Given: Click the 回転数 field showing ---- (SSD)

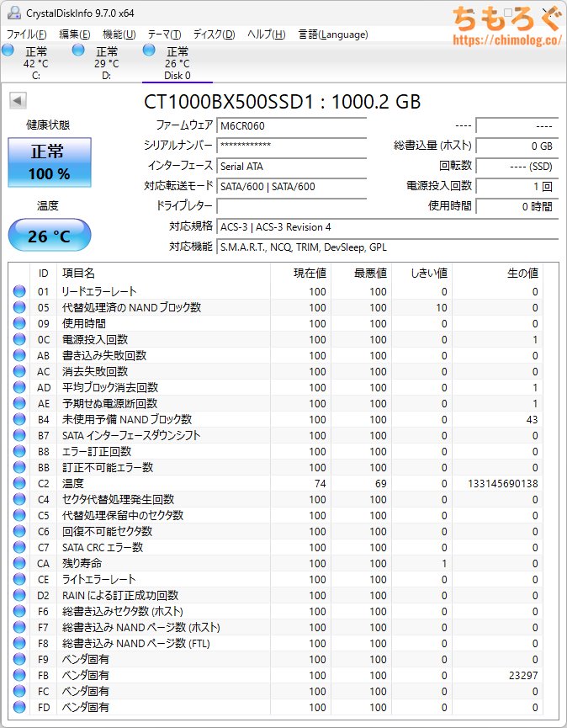Looking at the screenshot, I should [x=517, y=166].
